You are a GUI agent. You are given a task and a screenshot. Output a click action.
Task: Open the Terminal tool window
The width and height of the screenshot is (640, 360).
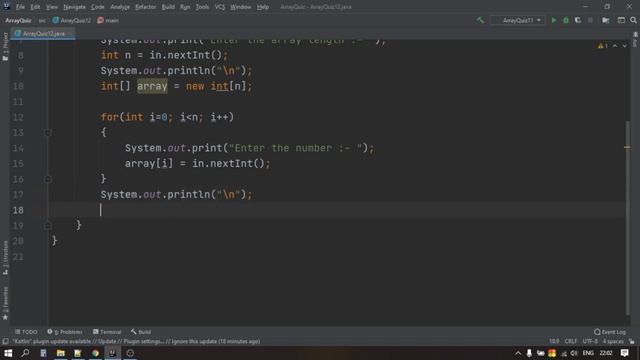tap(107, 332)
